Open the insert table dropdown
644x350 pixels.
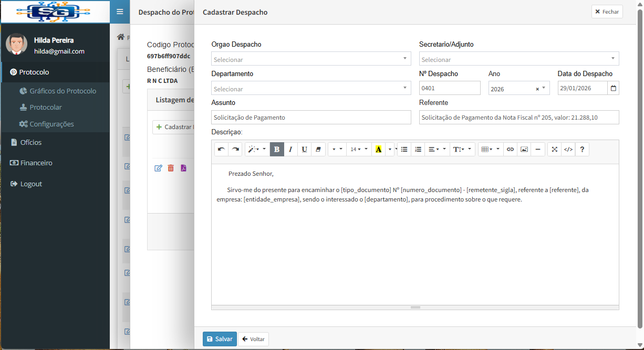pos(491,149)
